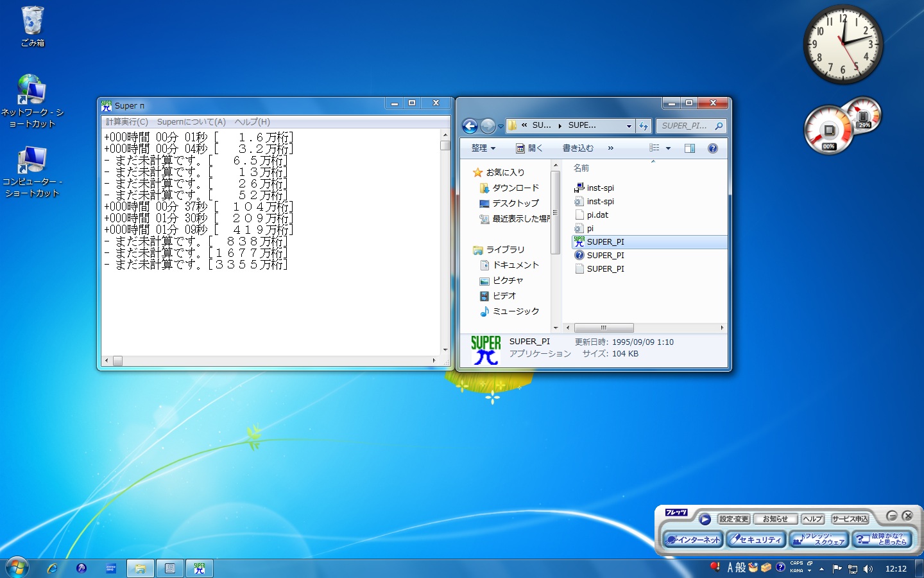Click the Flets panel minimize round button

point(891,516)
